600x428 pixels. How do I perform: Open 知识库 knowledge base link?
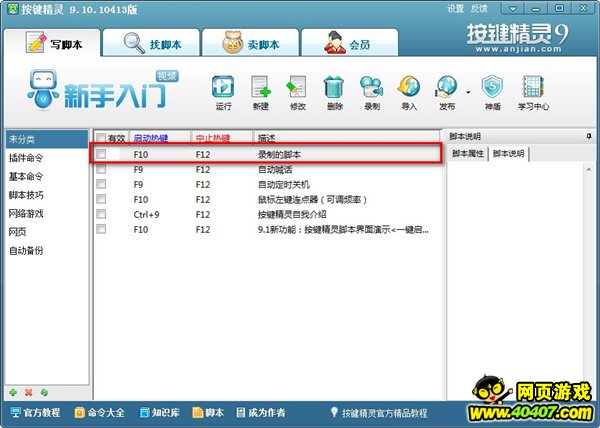coord(160,412)
